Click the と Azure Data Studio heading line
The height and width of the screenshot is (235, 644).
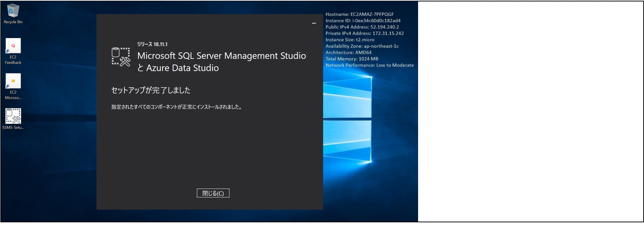pyautogui.click(x=178, y=68)
